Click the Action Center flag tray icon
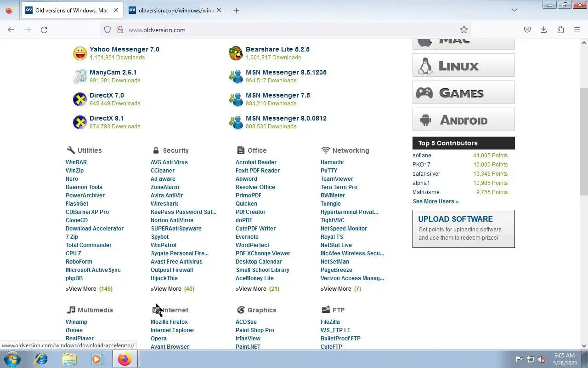Screen dimensions: 588x368 [520, 359]
